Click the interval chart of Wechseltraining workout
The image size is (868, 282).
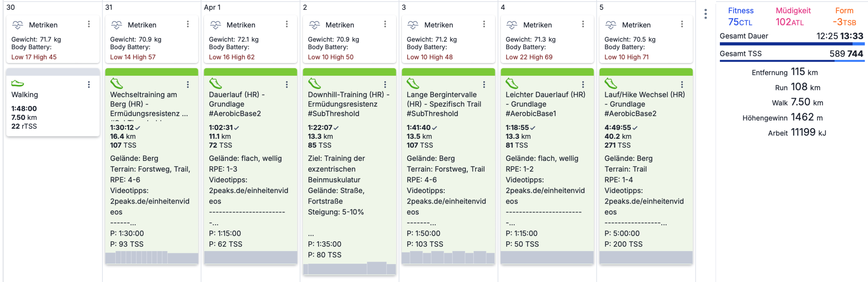[152, 258]
